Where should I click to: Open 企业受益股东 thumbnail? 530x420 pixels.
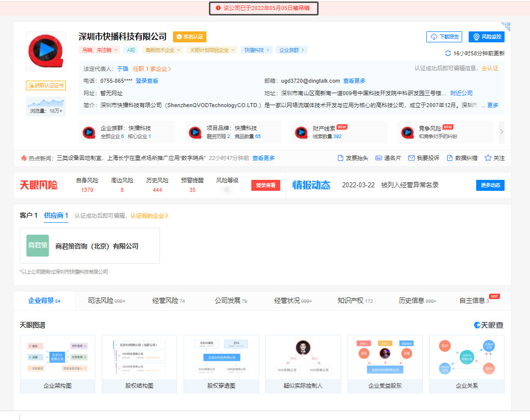tap(385, 364)
